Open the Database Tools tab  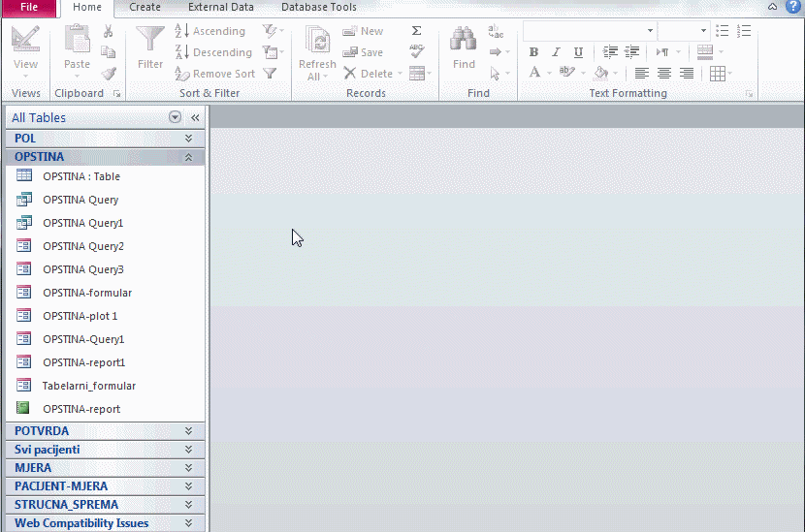pyautogui.click(x=319, y=7)
